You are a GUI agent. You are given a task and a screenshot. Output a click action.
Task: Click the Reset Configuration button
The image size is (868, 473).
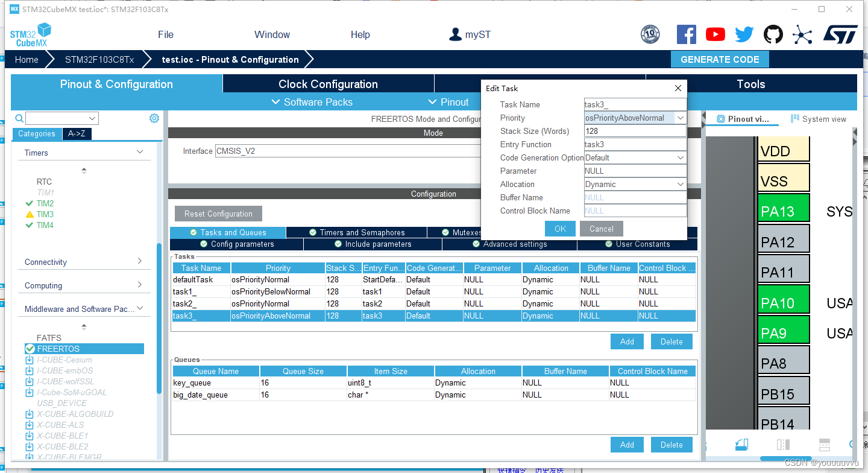pos(218,214)
